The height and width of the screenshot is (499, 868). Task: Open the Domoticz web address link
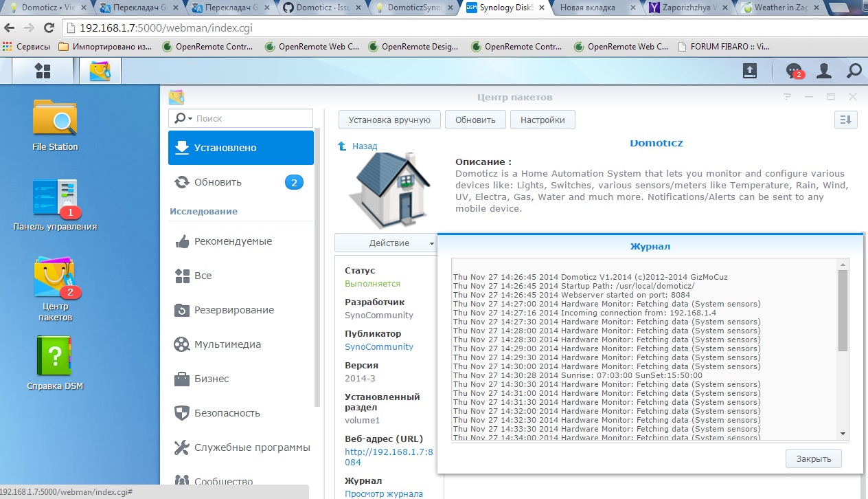[x=389, y=457]
